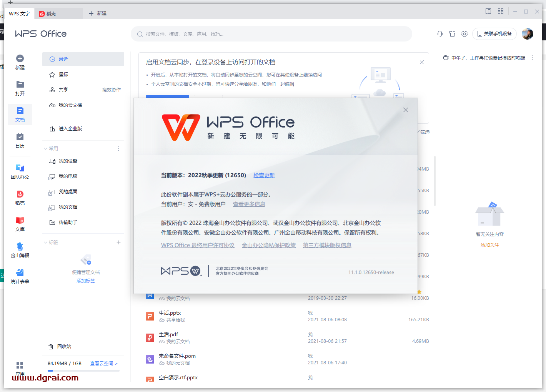The height and width of the screenshot is (392, 546).
Task: Click more options next to 常用
Action: coord(118,149)
